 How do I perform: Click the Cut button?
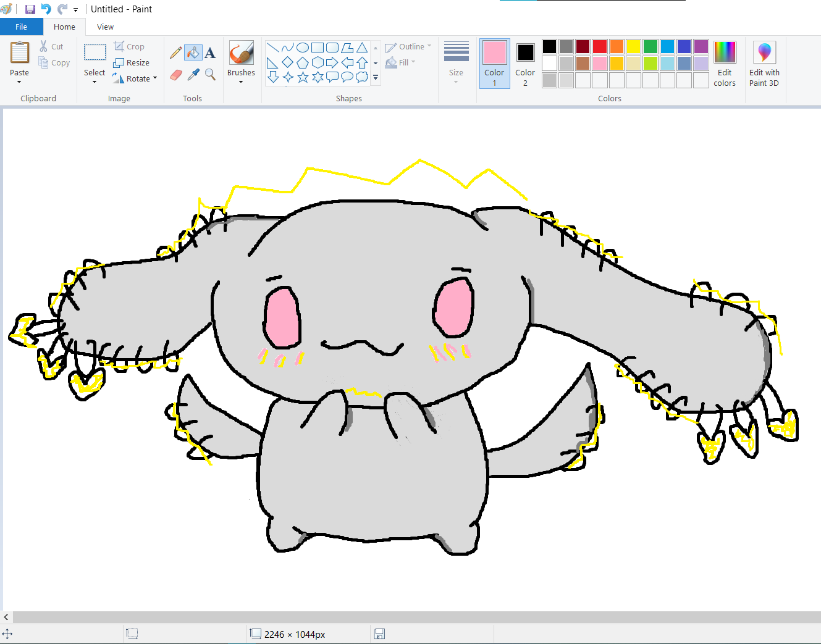tap(51, 46)
